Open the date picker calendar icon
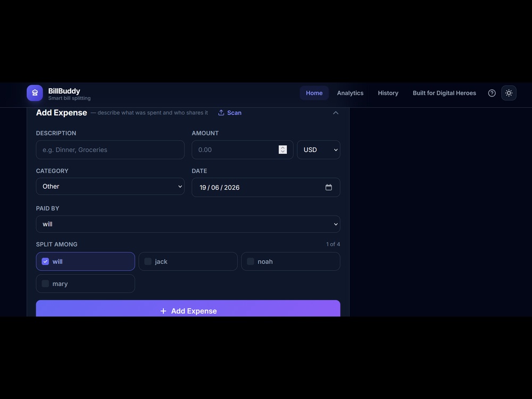532x399 pixels. point(328,187)
